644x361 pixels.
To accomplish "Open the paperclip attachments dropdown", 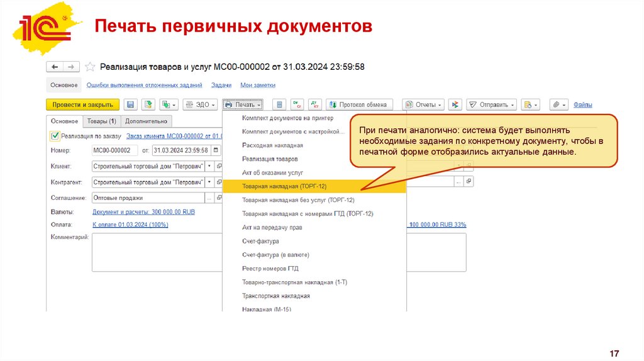I will click(559, 105).
